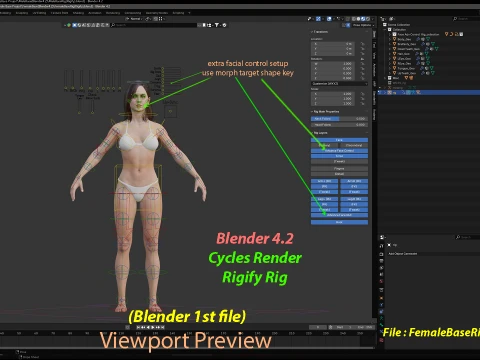The width and height of the screenshot is (480, 360).
Task: Open the Modeling workspace tab
Action: [x=4, y=13]
